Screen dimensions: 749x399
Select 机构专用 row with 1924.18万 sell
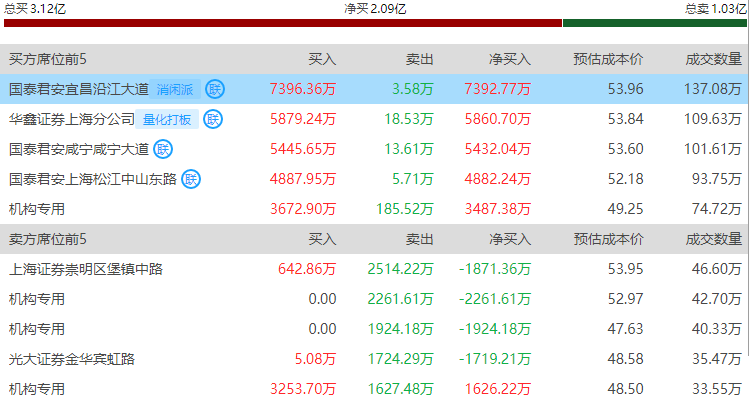coord(374,329)
